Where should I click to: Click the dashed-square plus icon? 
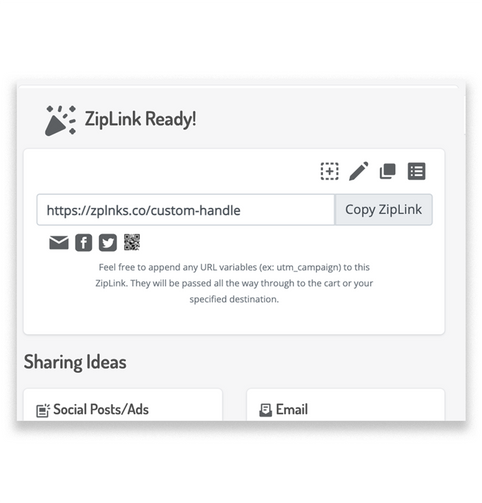click(x=330, y=171)
